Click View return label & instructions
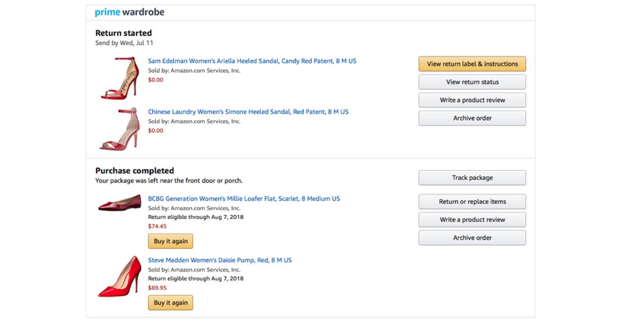644x322 pixels. pyautogui.click(x=472, y=63)
